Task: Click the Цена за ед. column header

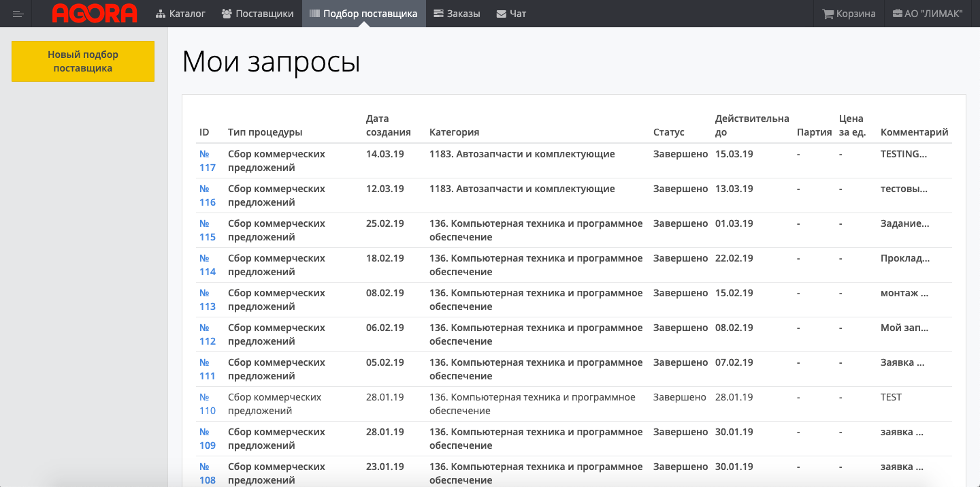Action: [x=853, y=125]
